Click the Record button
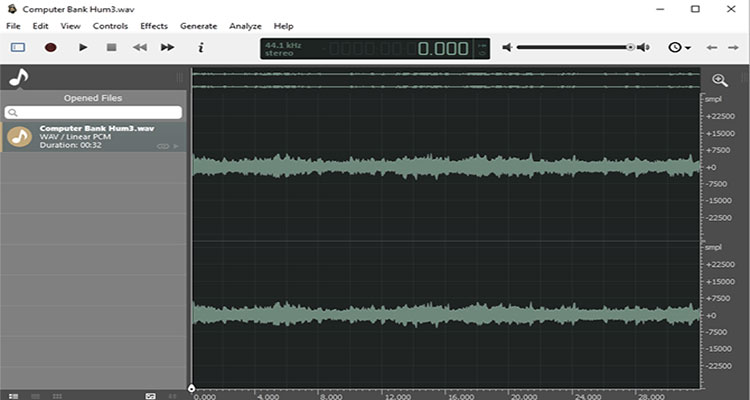Screen dimensions: 750x400 point(51,47)
